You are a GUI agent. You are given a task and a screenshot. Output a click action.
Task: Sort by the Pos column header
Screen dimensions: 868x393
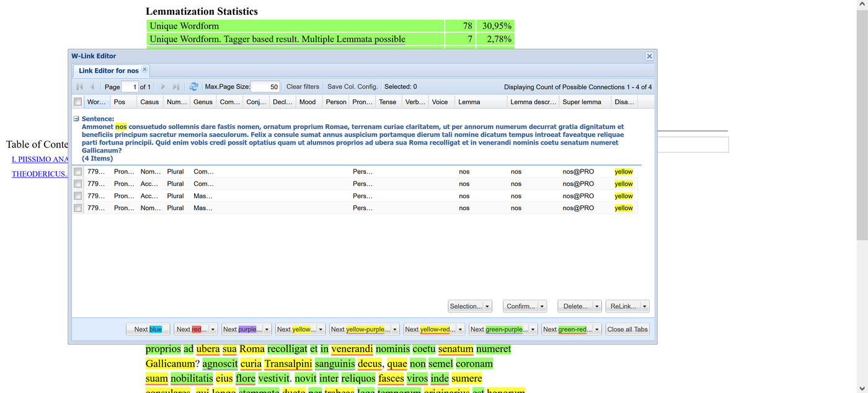tap(123, 102)
